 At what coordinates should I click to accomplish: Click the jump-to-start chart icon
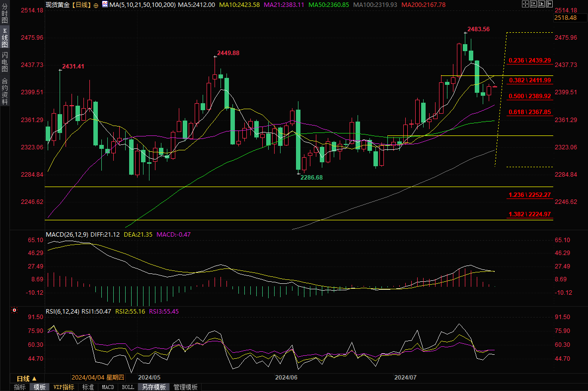[534, 4]
